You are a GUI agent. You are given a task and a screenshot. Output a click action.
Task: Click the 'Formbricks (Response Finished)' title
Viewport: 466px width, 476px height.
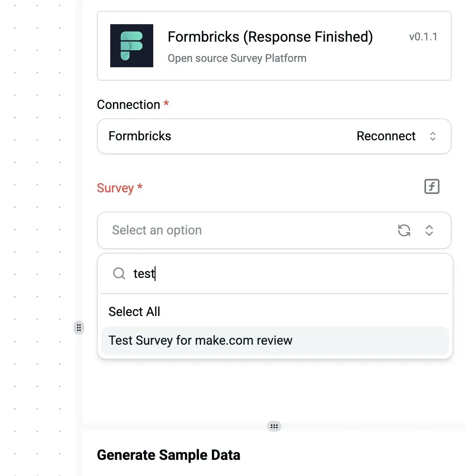270,37
